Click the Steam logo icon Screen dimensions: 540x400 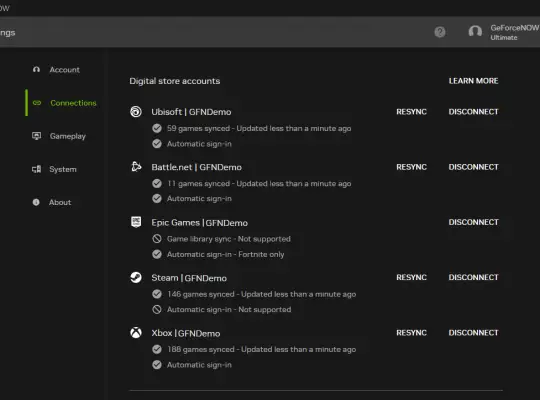pos(136,277)
